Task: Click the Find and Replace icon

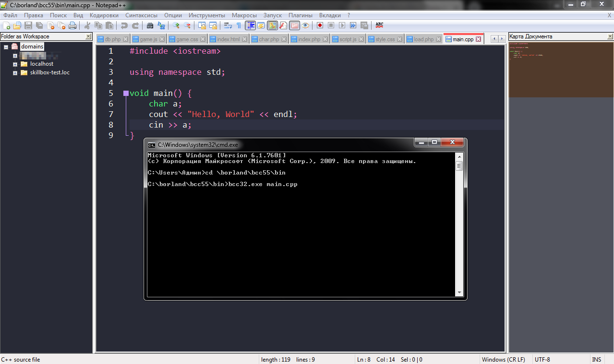Action: (x=161, y=25)
